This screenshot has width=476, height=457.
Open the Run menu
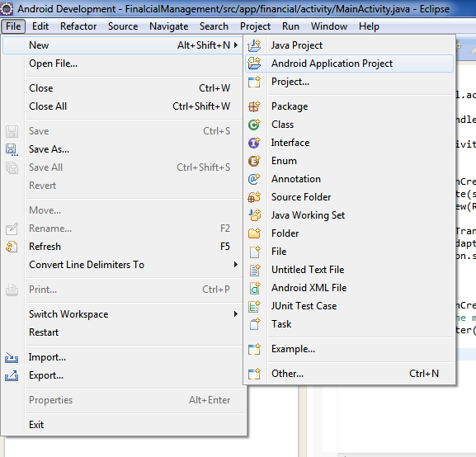pos(290,26)
